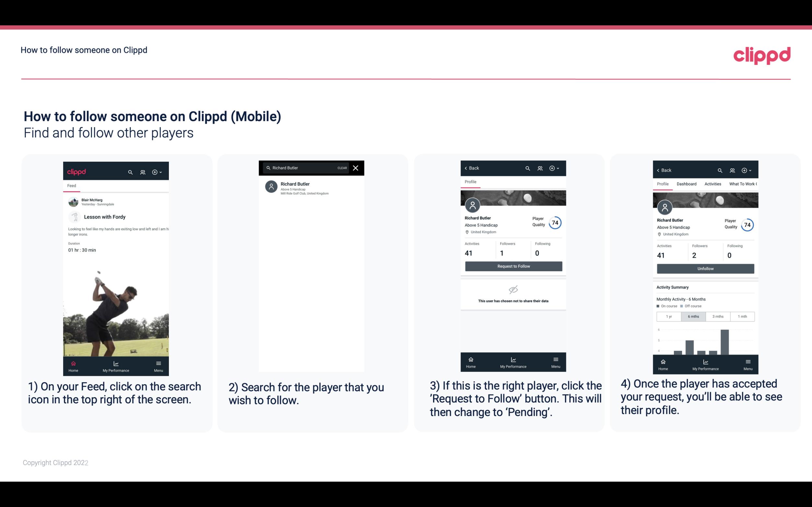
Task: Click the Request to Follow button
Action: tap(513, 266)
